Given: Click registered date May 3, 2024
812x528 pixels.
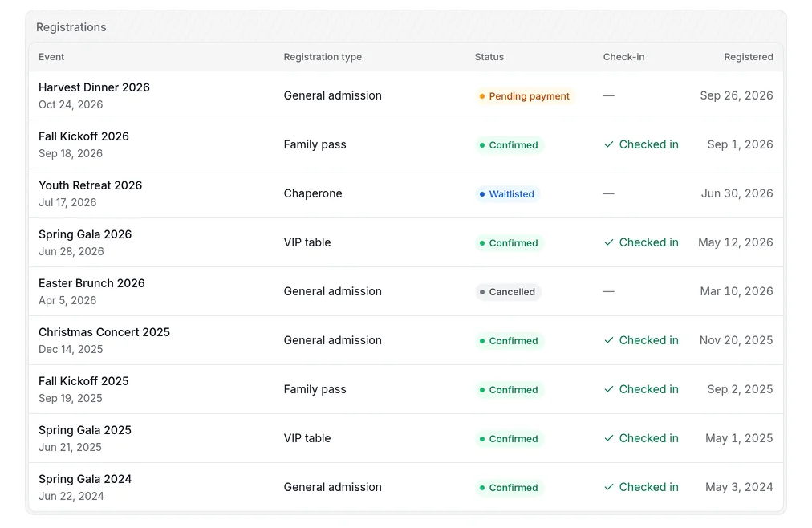Looking at the screenshot, I should (739, 488).
